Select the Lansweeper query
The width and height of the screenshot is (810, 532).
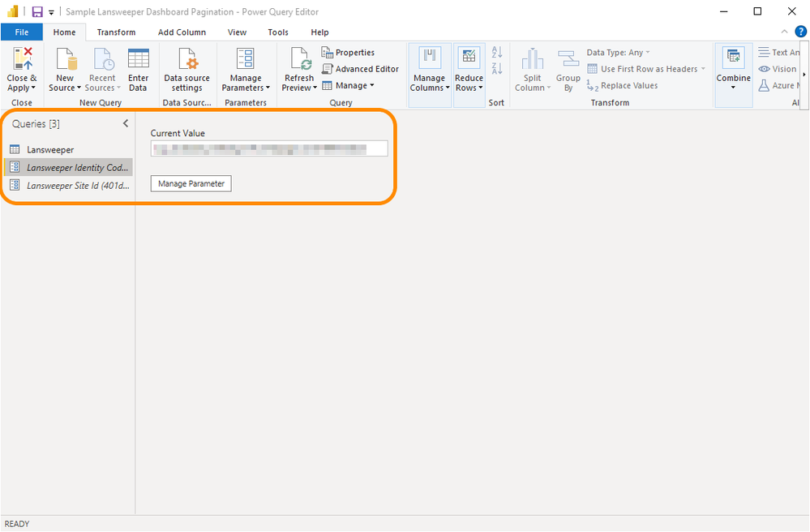50,150
